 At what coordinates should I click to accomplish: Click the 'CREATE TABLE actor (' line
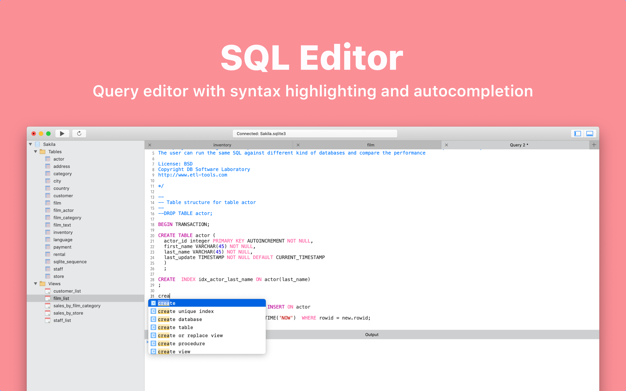pyautogui.click(x=186, y=235)
